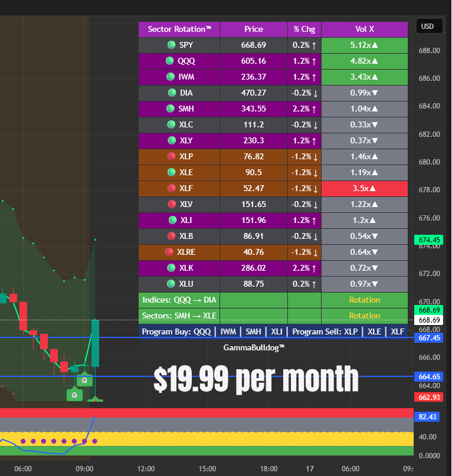Click the red status dot next to XLB

(171, 236)
